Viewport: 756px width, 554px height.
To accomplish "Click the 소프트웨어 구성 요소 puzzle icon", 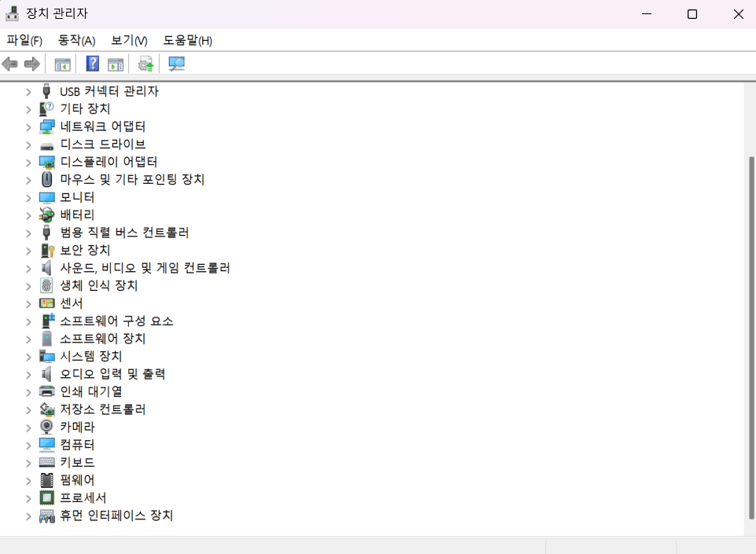I will point(48,321).
